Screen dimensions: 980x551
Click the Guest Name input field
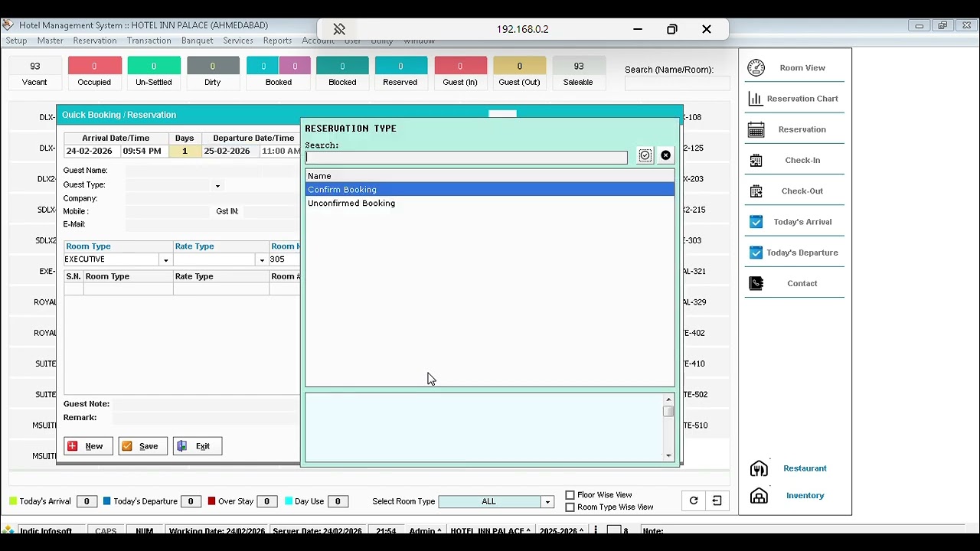click(212, 171)
